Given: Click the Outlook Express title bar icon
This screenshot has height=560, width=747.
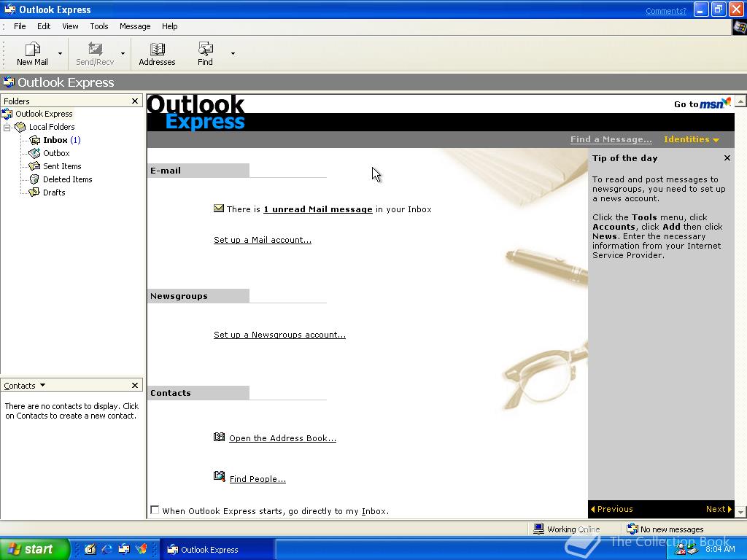Looking at the screenshot, I should [x=9, y=9].
